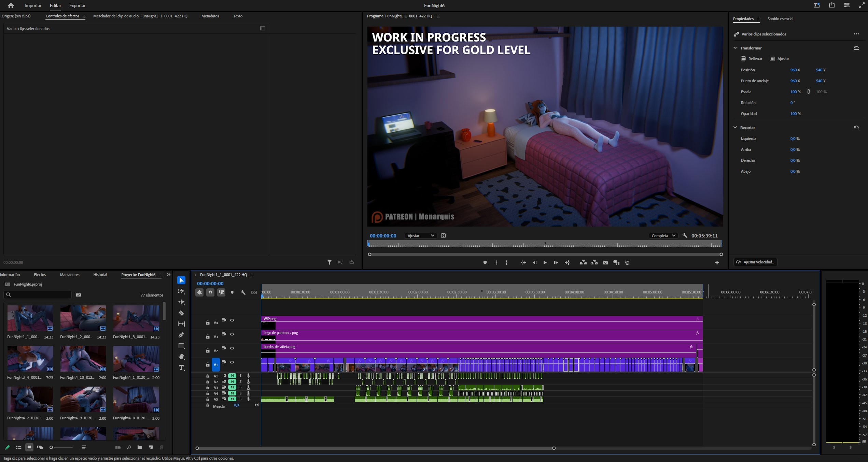Image resolution: width=868 pixels, height=462 pixels.
Task: Step back one frame
Action: pyautogui.click(x=534, y=263)
